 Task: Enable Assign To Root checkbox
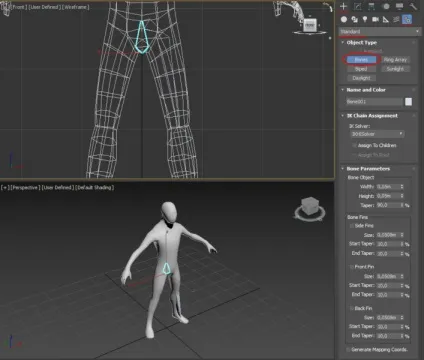(x=354, y=155)
